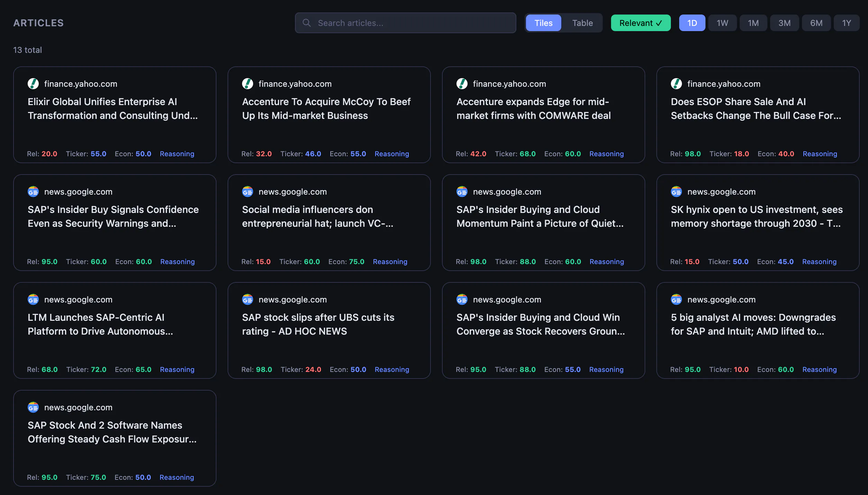Viewport: 868px width, 495px height.
Task: Open Accenture To Acquire McCoy headline
Action: pyautogui.click(x=326, y=109)
